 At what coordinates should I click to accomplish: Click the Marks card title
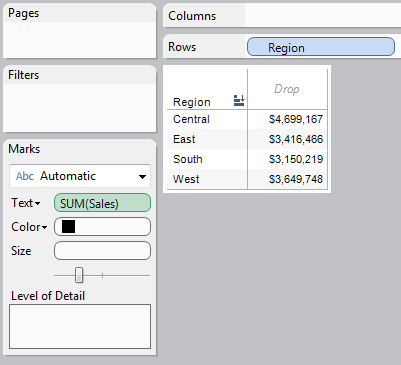[x=24, y=149]
